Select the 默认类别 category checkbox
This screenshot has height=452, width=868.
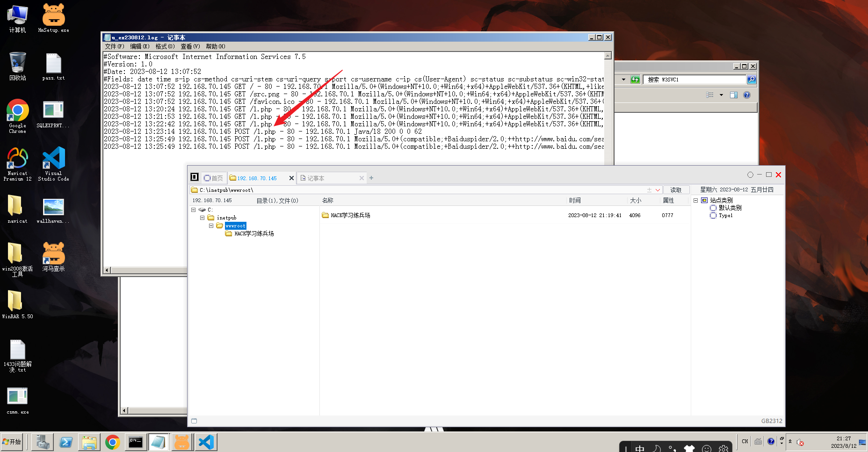pos(713,208)
